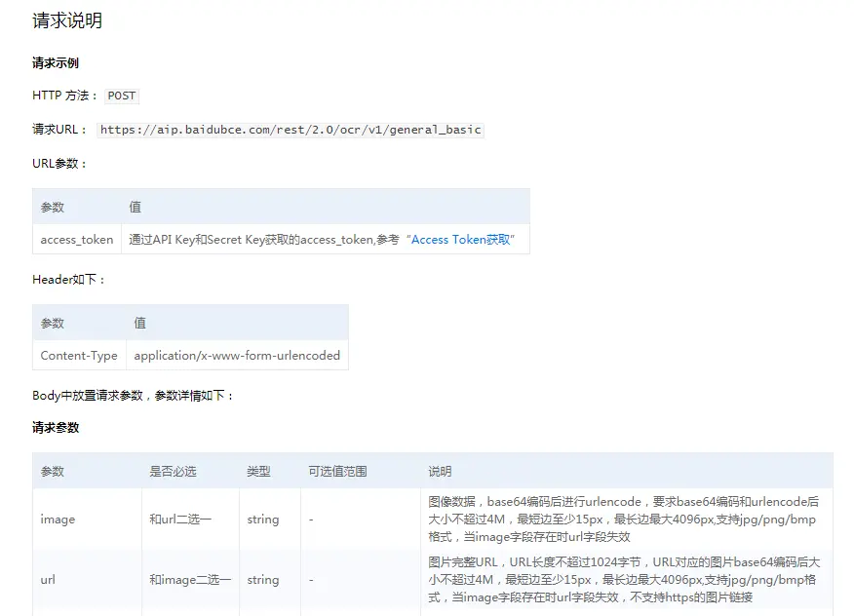The height and width of the screenshot is (616, 854).
Task: Click the 请求示例 subheading
Action: (x=55, y=63)
